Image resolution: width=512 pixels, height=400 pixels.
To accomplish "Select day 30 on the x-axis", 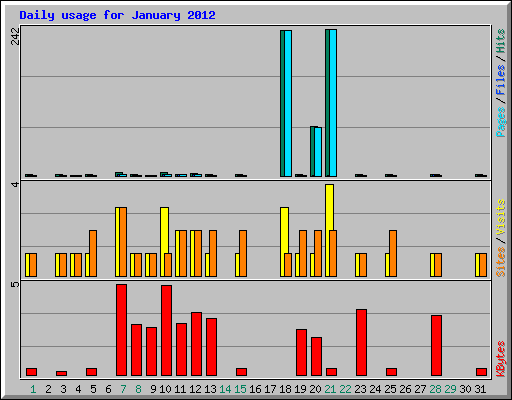I will [465, 389].
